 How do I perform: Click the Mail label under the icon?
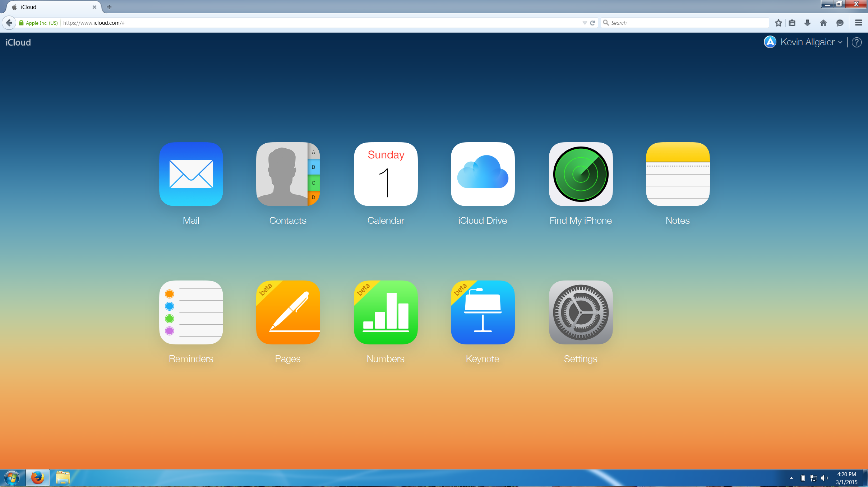pos(191,221)
